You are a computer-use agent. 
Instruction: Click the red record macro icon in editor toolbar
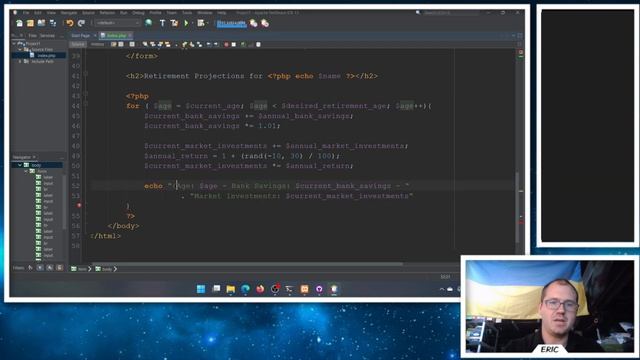point(226,44)
